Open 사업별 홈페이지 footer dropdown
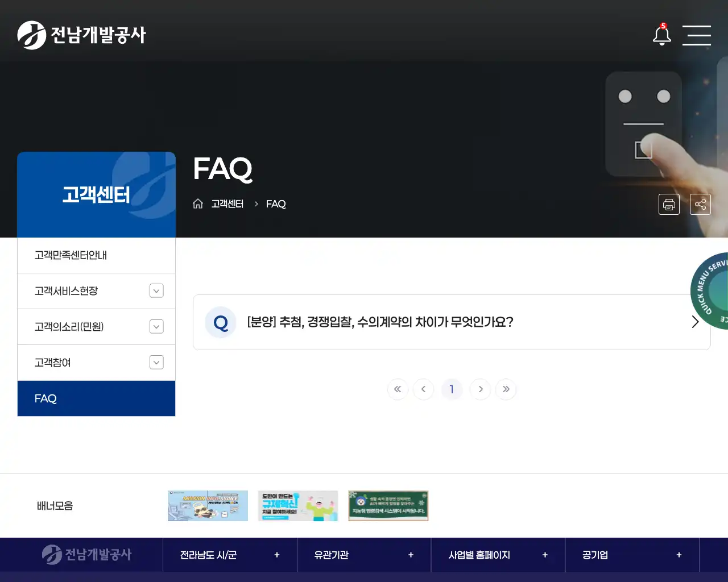This screenshot has width=728, height=582. click(498, 555)
